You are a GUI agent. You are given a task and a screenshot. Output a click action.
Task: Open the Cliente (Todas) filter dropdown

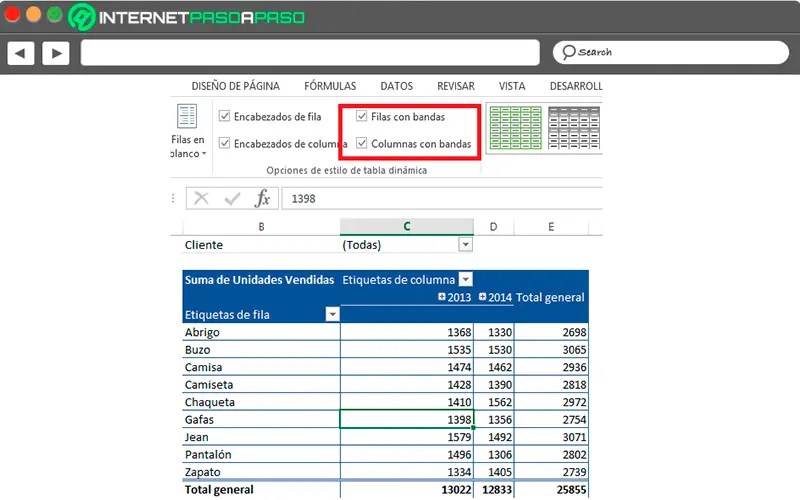(465, 245)
